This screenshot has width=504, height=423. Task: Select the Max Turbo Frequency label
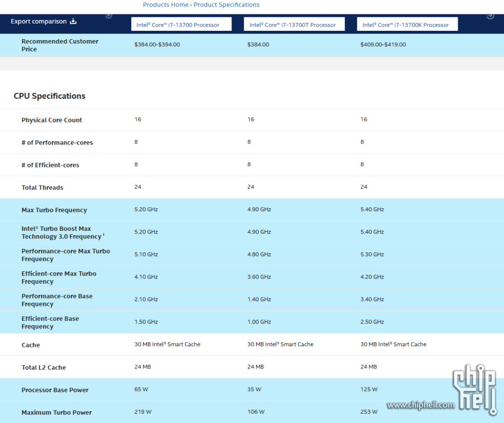(x=55, y=210)
